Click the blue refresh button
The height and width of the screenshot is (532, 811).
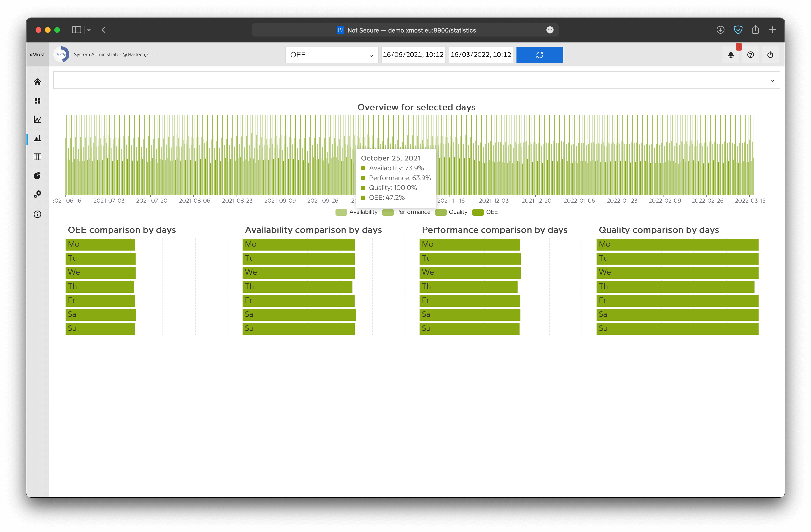coord(539,55)
